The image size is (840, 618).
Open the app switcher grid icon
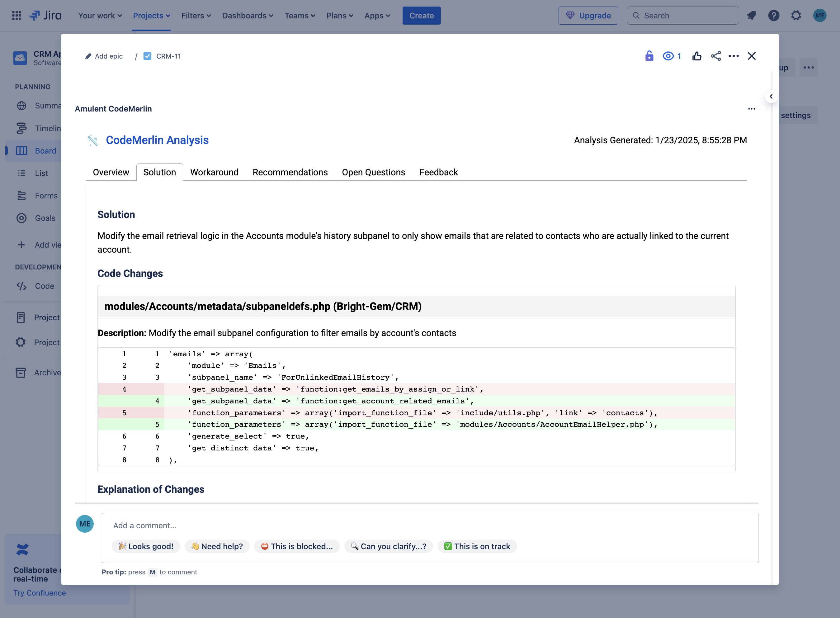tap(17, 16)
